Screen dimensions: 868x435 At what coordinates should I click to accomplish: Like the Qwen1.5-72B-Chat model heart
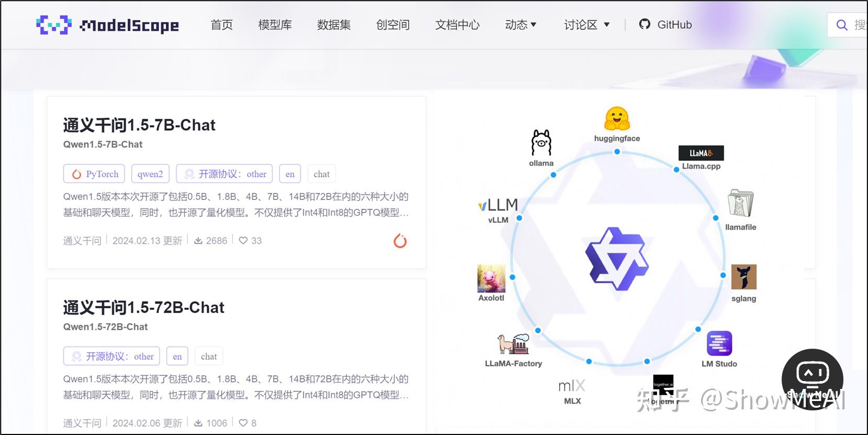243,423
